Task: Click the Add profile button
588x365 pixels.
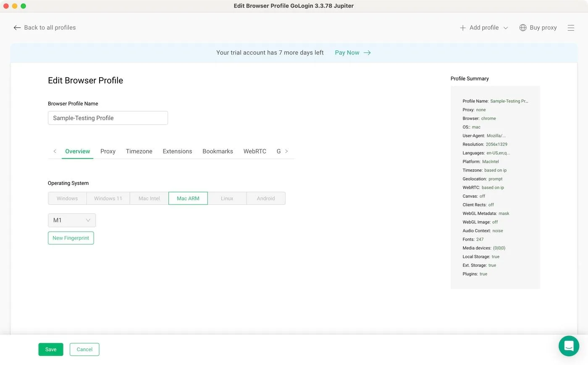Action: pyautogui.click(x=484, y=28)
